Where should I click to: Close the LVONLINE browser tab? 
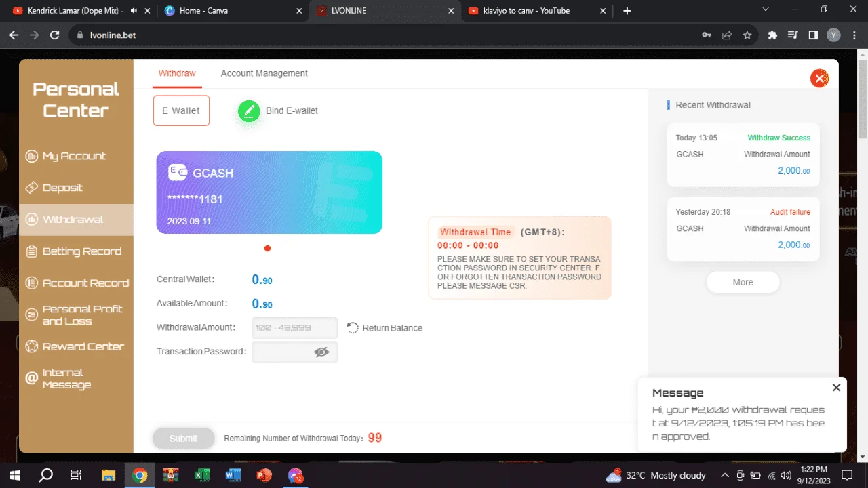(450, 11)
